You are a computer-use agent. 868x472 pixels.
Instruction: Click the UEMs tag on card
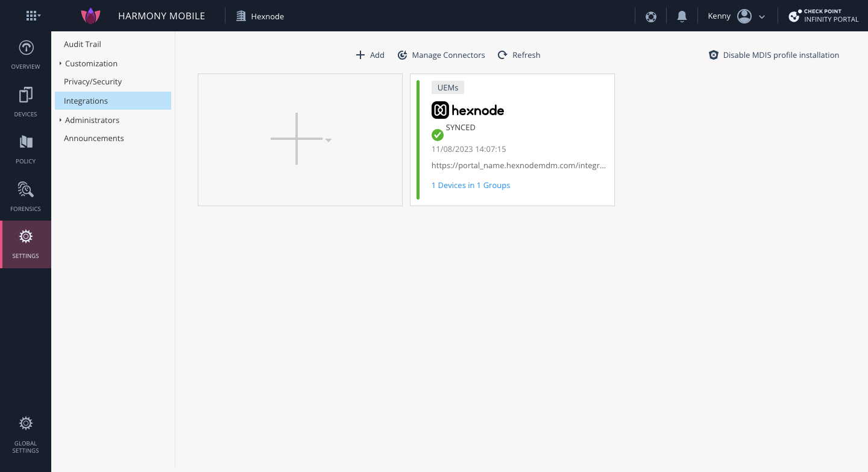point(448,87)
